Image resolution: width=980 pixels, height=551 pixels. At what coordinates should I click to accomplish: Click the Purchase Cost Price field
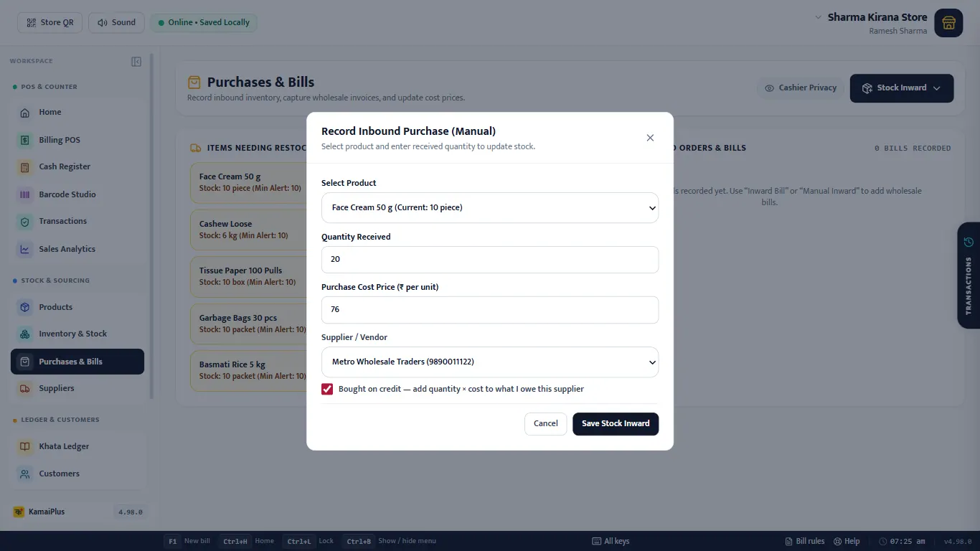click(490, 310)
